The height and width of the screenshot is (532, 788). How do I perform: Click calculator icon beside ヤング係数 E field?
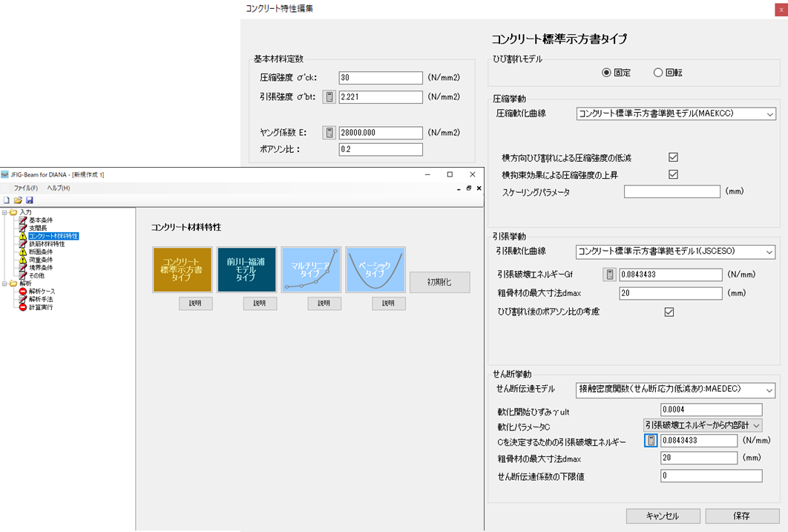[x=329, y=133]
